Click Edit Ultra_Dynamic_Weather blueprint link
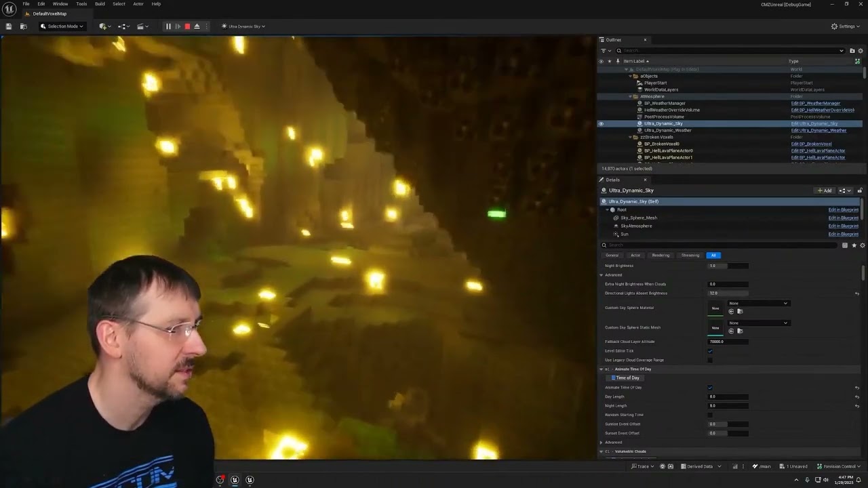Screen dimensions: 868x488 tap(818, 130)
